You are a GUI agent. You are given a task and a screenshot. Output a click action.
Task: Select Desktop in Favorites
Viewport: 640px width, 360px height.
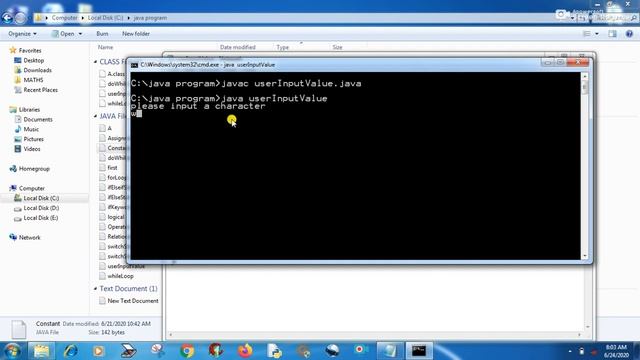33,60
